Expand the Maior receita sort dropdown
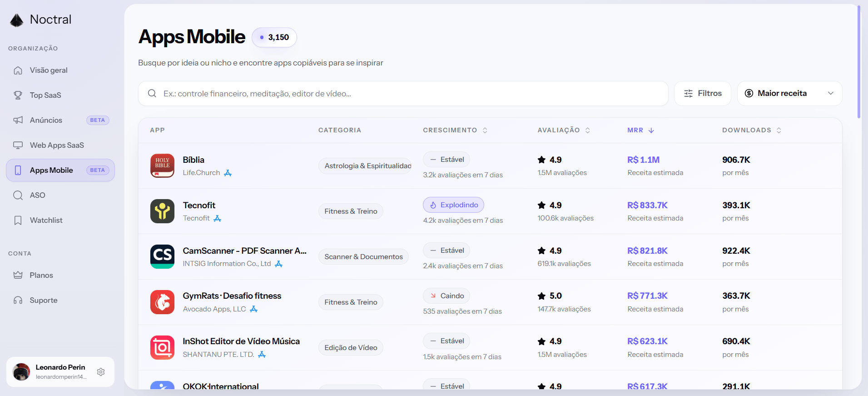 click(x=789, y=94)
